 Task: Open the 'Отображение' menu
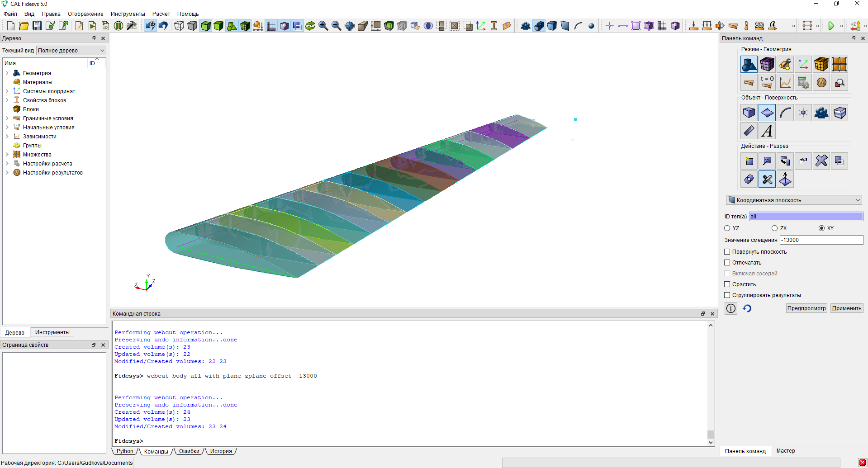[x=85, y=14]
